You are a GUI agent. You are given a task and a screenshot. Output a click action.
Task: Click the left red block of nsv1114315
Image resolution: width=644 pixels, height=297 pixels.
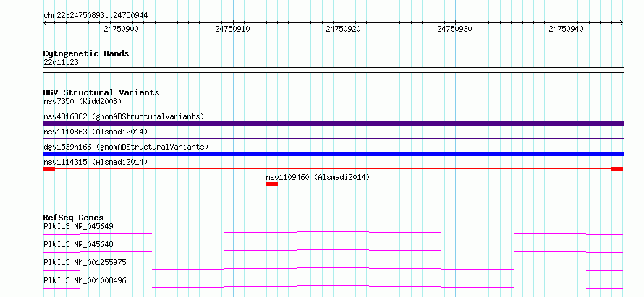(x=49, y=169)
